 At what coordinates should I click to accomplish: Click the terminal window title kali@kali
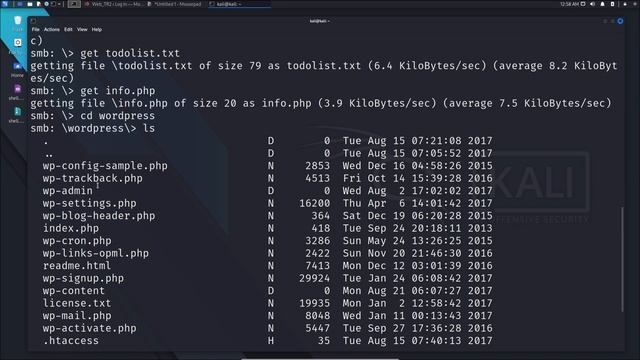click(x=320, y=21)
